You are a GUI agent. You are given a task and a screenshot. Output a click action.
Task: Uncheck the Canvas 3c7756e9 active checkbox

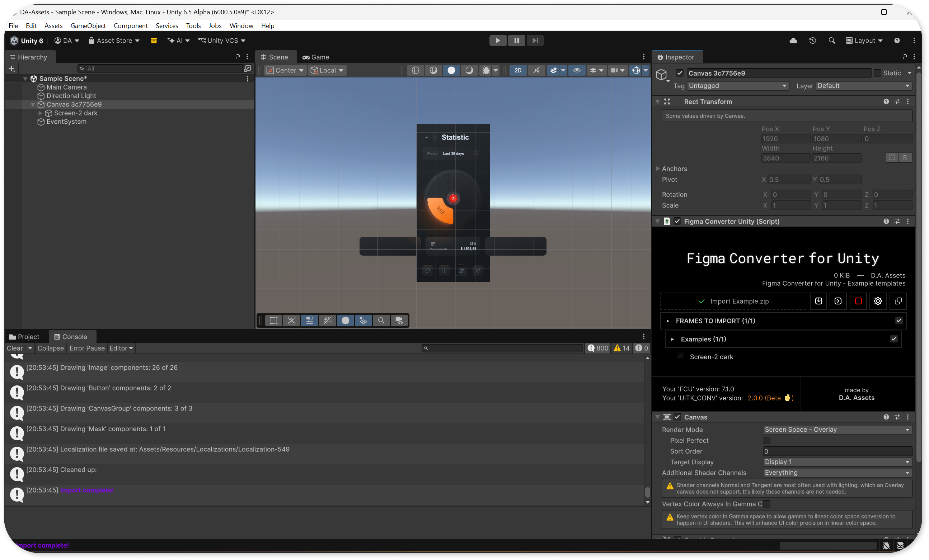point(679,73)
